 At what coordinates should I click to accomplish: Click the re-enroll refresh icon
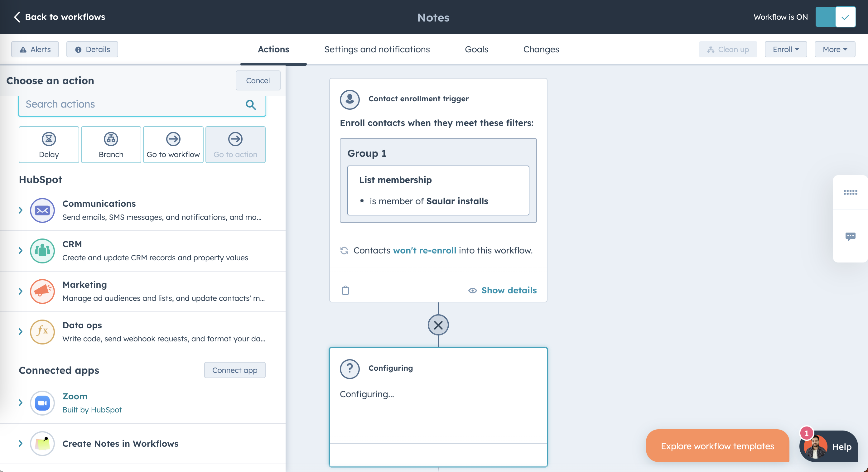point(344,251)
